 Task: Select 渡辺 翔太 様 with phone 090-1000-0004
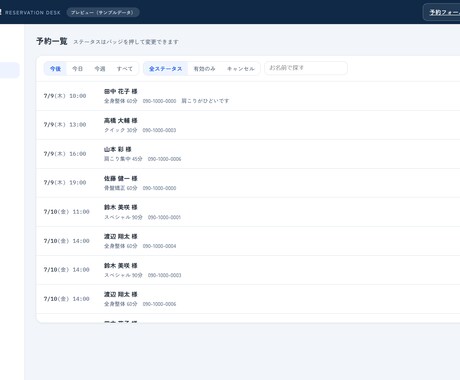click(x=120, y=236)
